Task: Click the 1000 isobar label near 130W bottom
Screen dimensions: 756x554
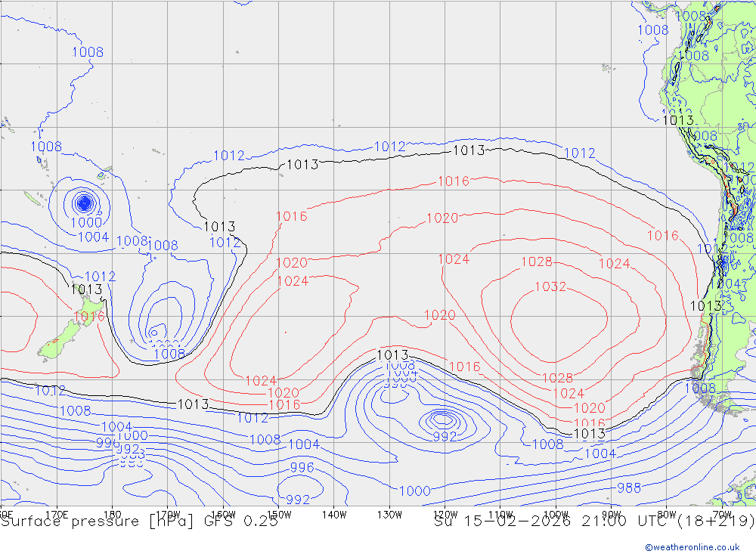Action: tap(414, 491)
